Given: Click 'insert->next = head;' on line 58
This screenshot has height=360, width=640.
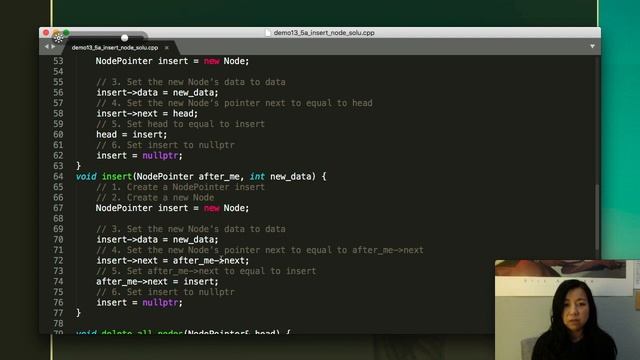Looking at the screenshot, I should click(x=147, y=114).
